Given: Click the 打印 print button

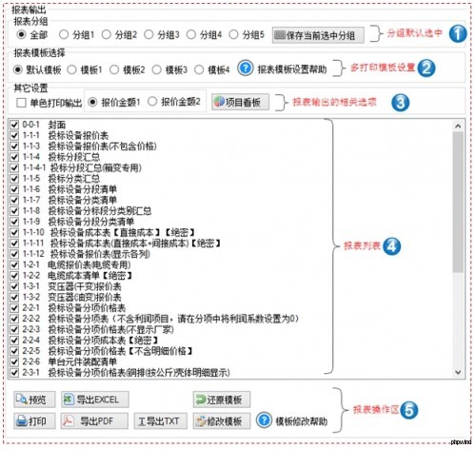Looking at the screenshot, I should point(34,421).
